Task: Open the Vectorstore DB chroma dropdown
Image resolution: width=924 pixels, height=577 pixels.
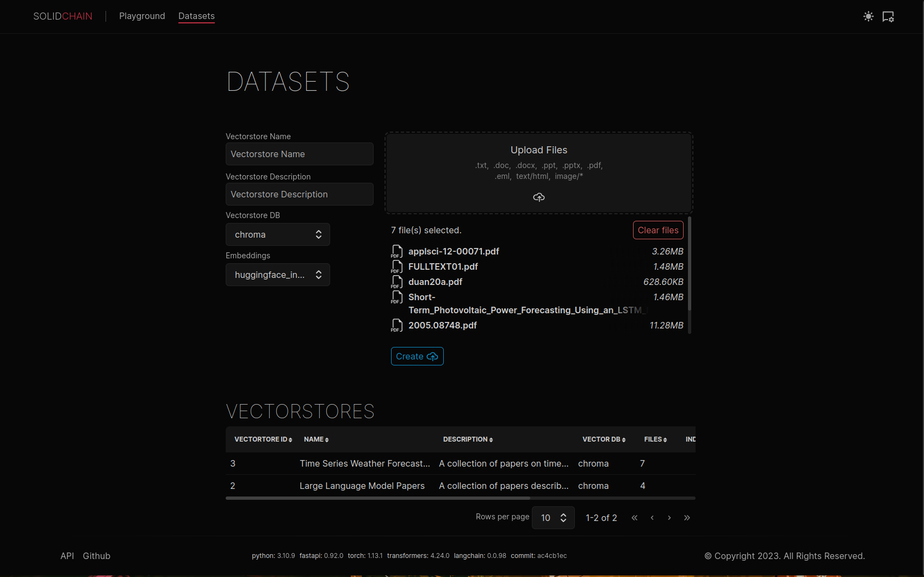Action: coord(278,234)
